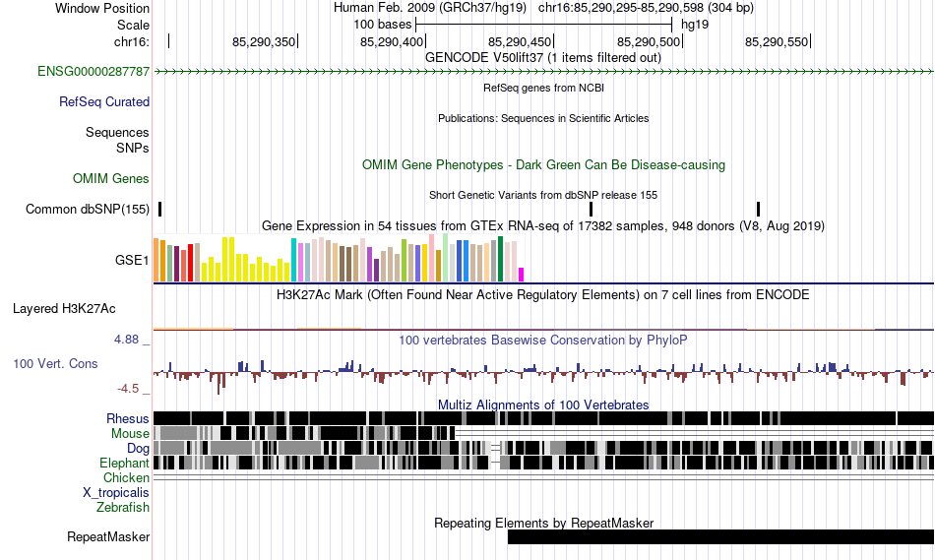
Task: Click 100 vertebrates Basewise Conservation by PhyloP title
Action: coord(543,340)
